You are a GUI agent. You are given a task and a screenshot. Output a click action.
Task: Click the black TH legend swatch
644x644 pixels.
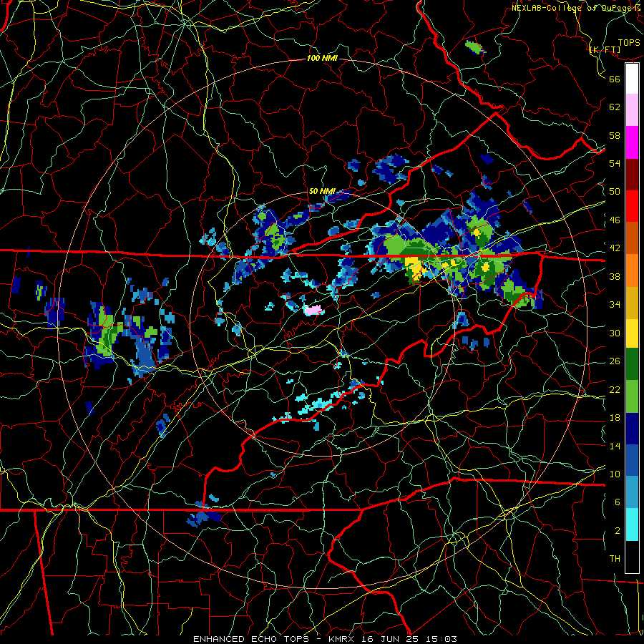[632, 557]
